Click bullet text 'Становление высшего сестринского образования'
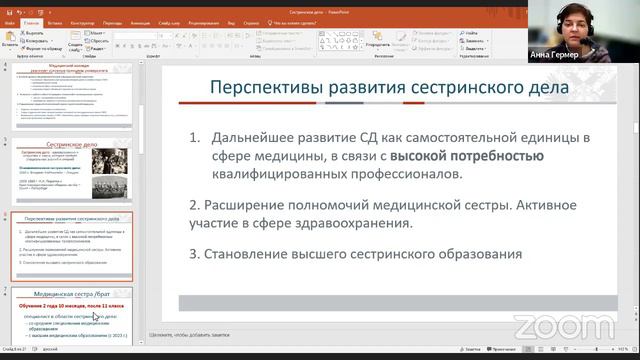 363,254
